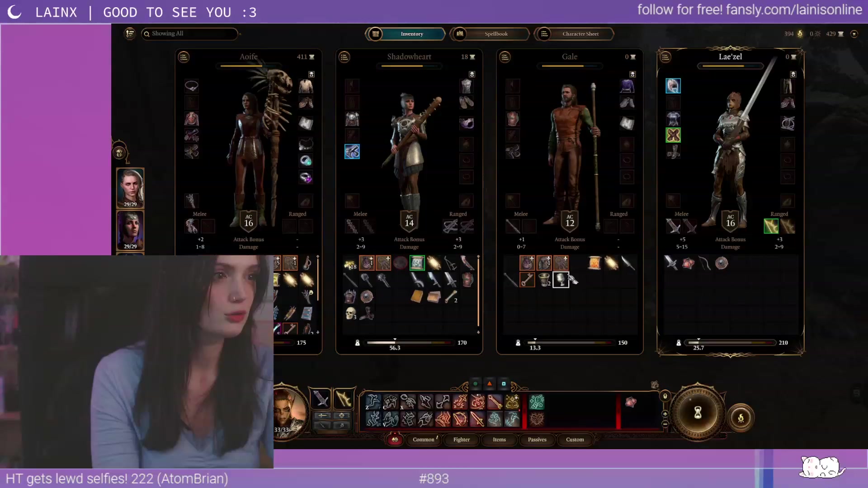Screen dimensions: 868x488
Task: Close the inventory with top-right round button
Action: [854, 34]
